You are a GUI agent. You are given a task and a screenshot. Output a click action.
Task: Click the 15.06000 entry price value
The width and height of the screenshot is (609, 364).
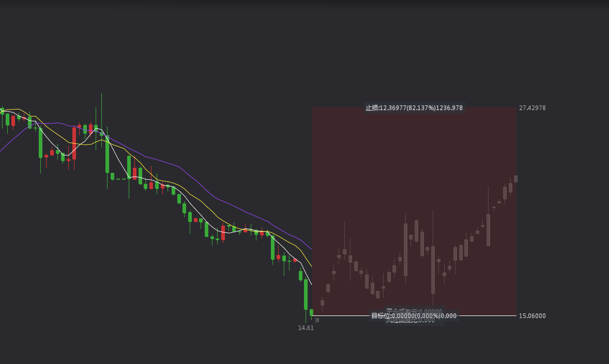click(532, 315)
